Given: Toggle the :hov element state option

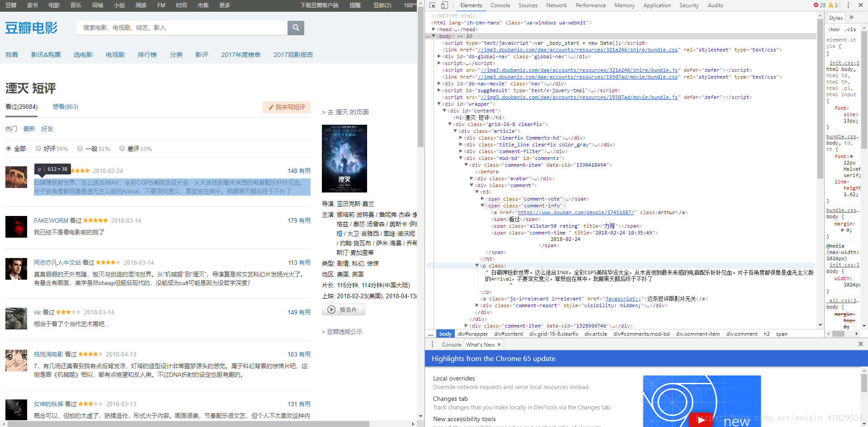Looking at the screenshot, I should (834, 29).
